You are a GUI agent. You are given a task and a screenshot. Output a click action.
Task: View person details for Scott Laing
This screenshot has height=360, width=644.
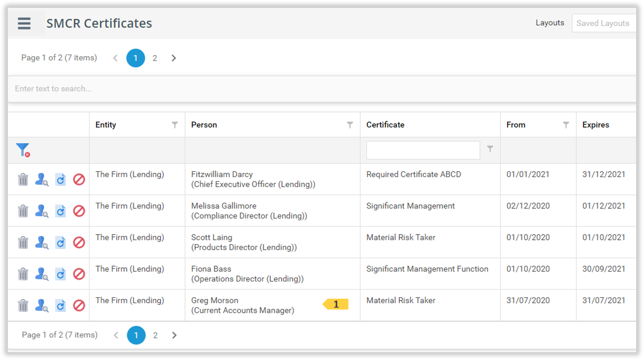[x=41, y=242]
